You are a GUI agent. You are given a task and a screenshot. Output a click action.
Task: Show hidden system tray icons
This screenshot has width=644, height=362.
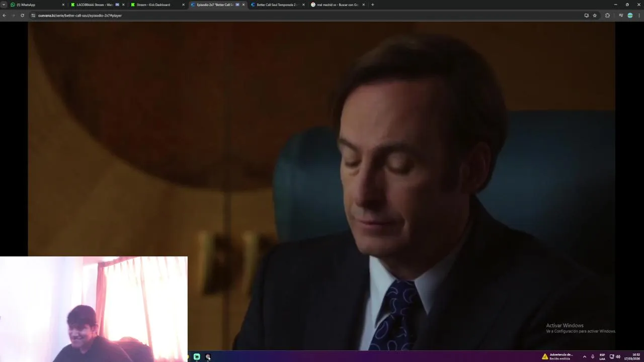[584, 356]
